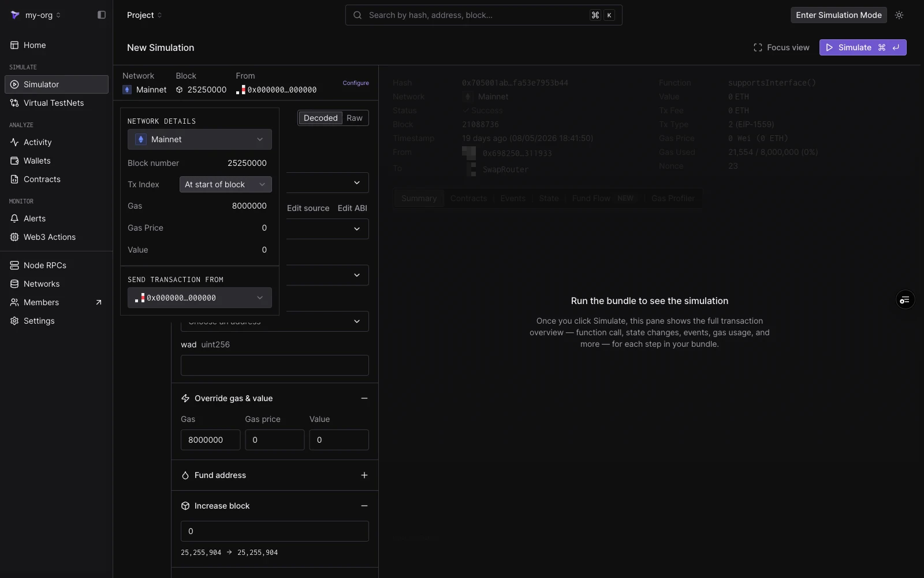Click the Members people icon
The image size is (924, 578).
[x=14, y=302]
